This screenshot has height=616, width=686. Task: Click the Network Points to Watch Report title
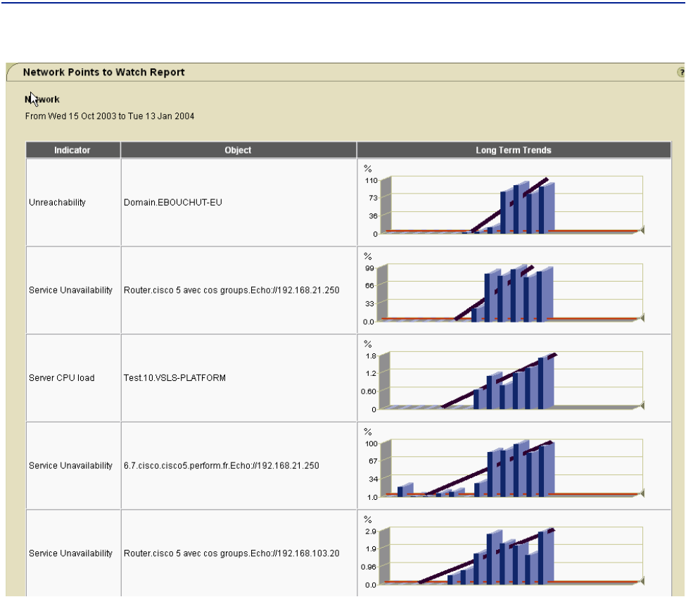(103, 73)
